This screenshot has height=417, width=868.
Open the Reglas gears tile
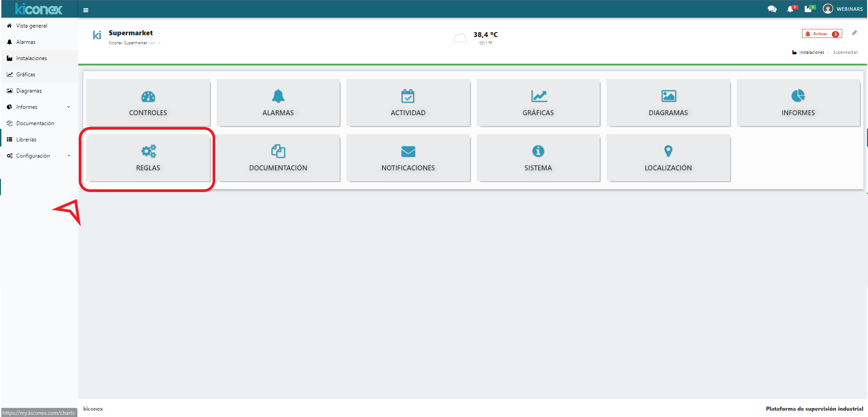click(x=148, y=158)
